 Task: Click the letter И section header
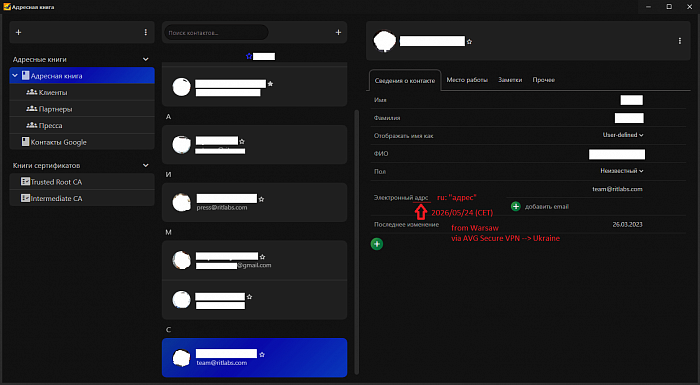click(168, 174)
